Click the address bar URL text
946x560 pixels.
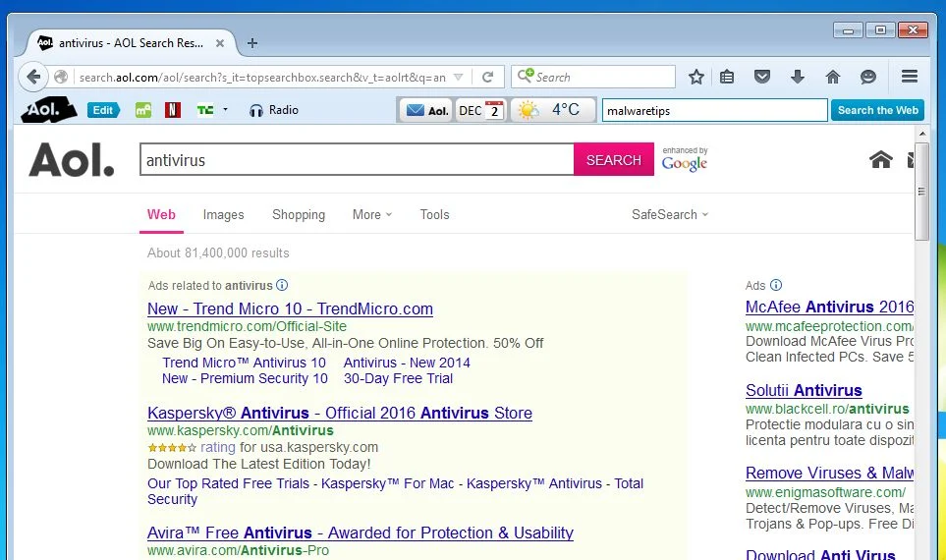pyautogui.click(x=262, y=78)
